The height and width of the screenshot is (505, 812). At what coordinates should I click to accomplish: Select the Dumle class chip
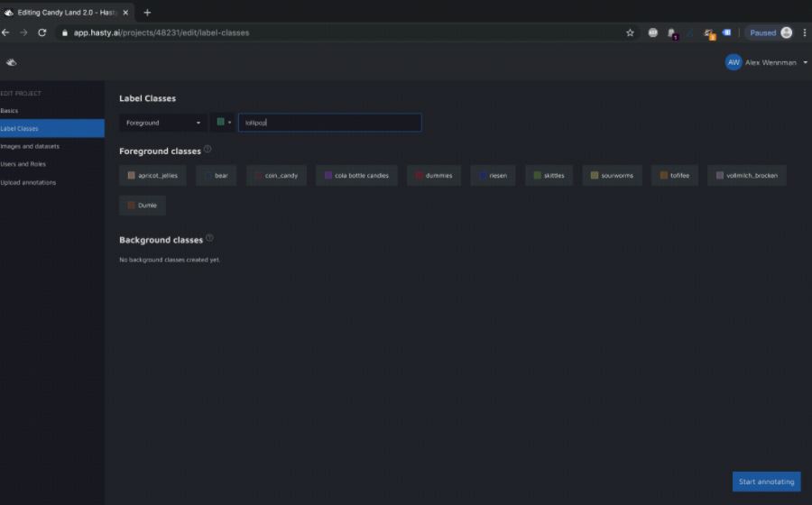[143, 206]
